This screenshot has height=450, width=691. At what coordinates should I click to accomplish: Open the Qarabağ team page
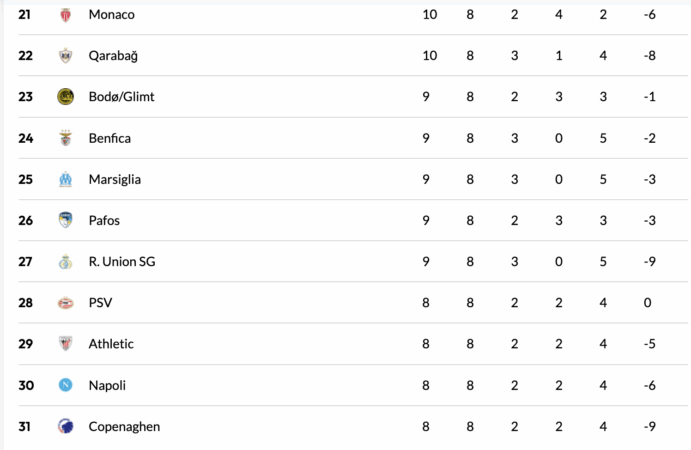pos(113,56)
